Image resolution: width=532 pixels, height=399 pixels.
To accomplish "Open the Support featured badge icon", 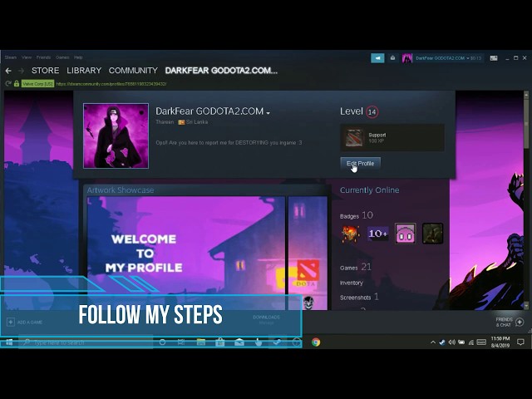I will pos(353,137).
